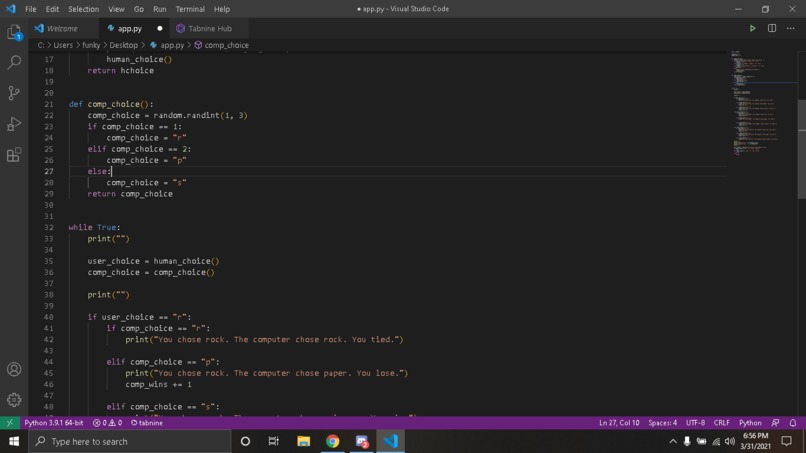Open Task View on the taskbar
Image resolution: width=806 pixels, height=453 pixels.
(273, 441)
